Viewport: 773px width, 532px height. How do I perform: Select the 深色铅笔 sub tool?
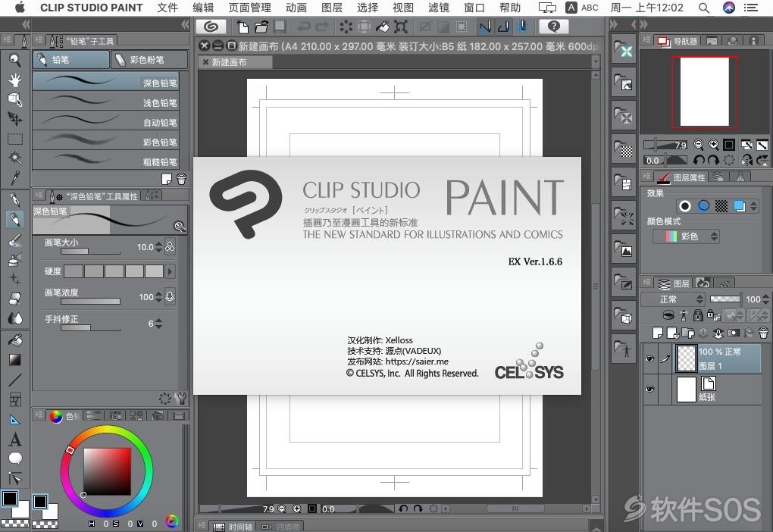tap(105, 82)
